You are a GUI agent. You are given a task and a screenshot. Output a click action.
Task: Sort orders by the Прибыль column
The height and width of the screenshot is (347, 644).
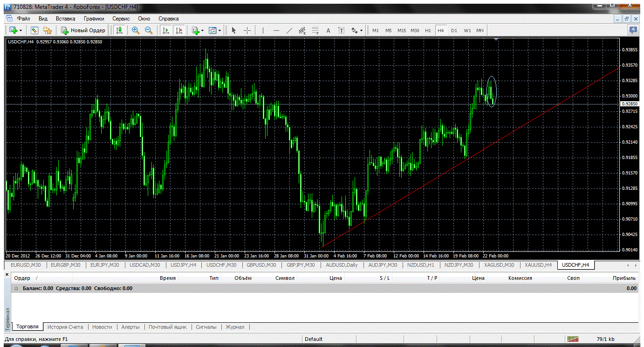(624, 278)
